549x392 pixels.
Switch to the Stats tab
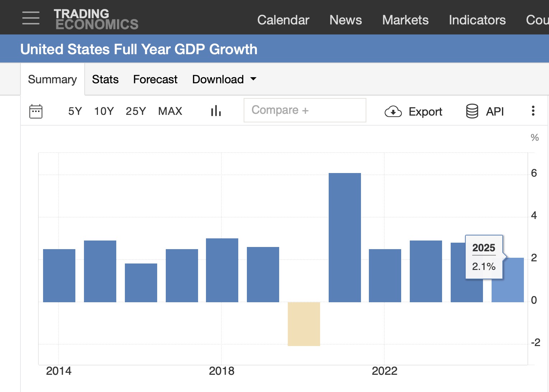[x=105, y=79]
